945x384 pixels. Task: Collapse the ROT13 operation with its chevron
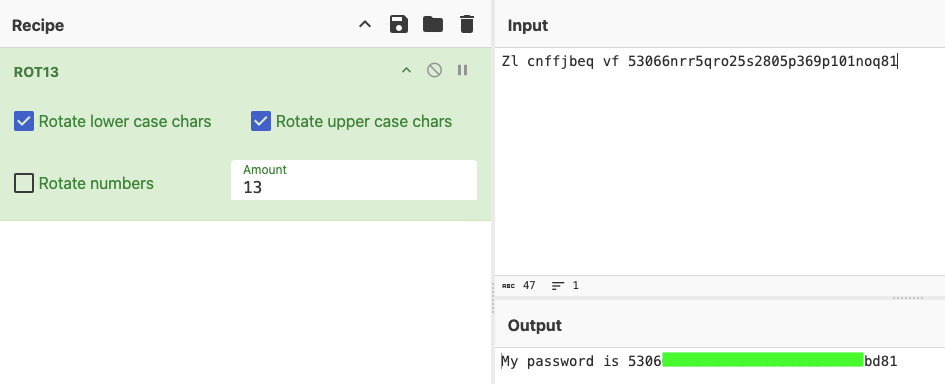click(406, 71)
